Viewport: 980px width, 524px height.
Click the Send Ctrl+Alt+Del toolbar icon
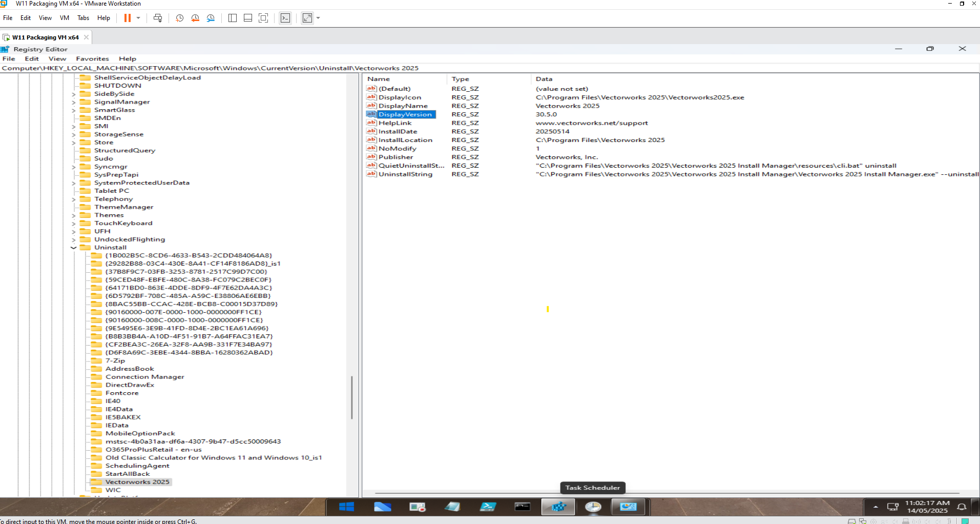158,18
